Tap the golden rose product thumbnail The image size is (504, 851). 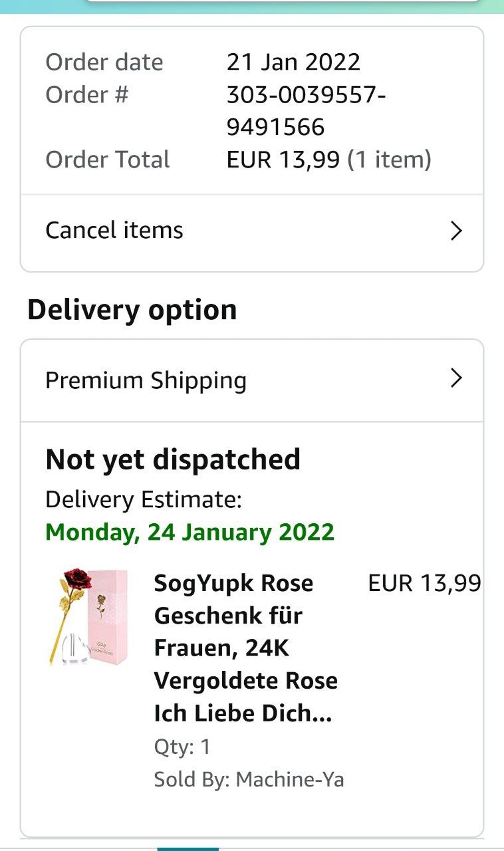[88, 616]
